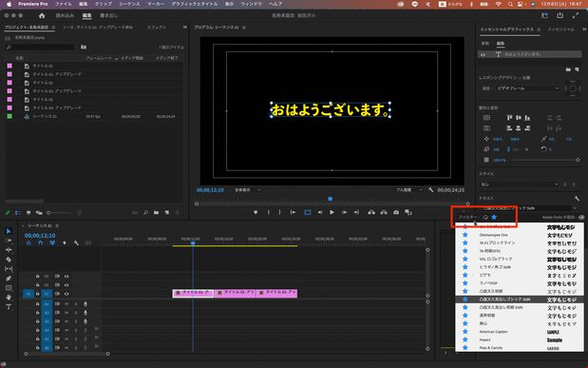Image resolution: width=588 pixels, height=368 pixels.
Task: Select the Track Select Forward tool
Action: click(9, 241)
